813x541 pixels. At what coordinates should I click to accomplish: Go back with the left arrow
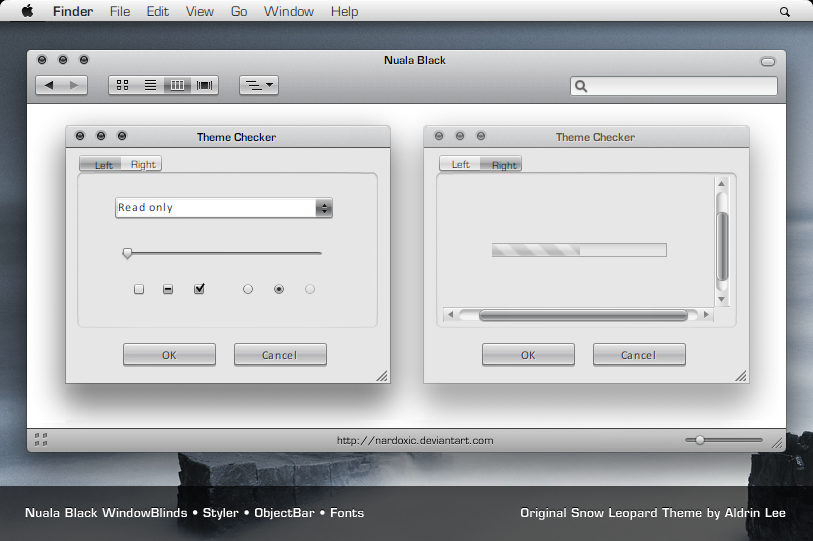(49, 85)
